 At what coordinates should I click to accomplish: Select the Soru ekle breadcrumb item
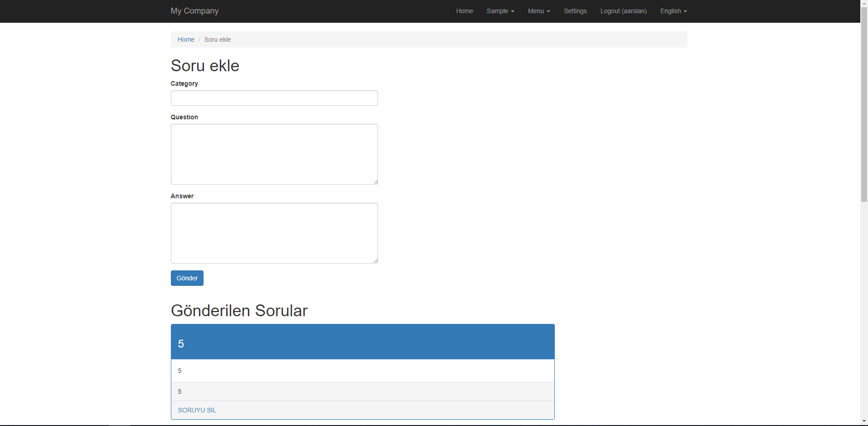tap(217, 39)
